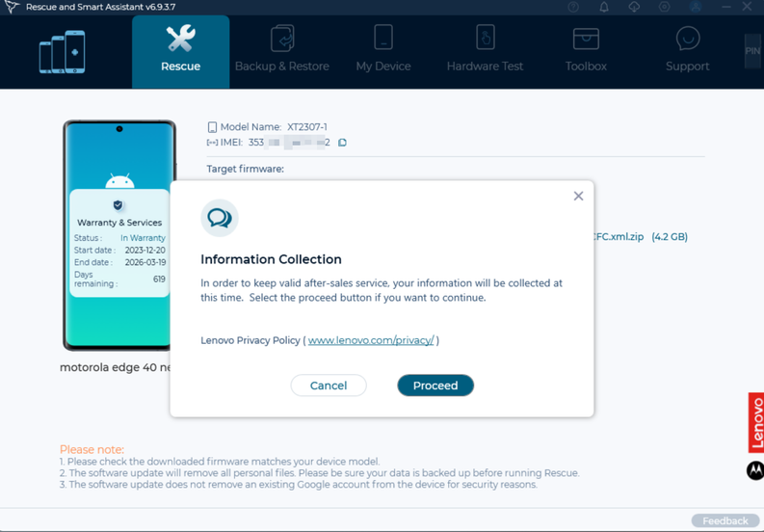Open settings hexagon gear icon
The image size is (764, 532).
coord(664,7)
